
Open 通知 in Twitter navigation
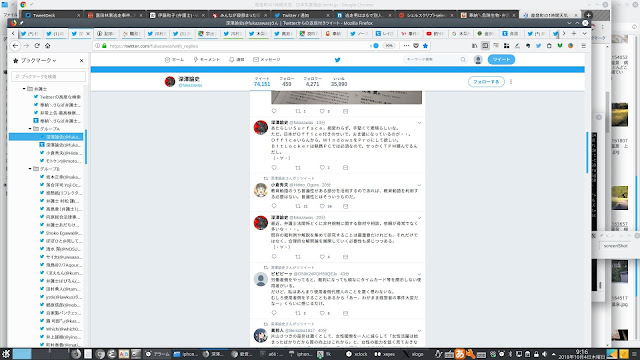(x=236, y=60)
